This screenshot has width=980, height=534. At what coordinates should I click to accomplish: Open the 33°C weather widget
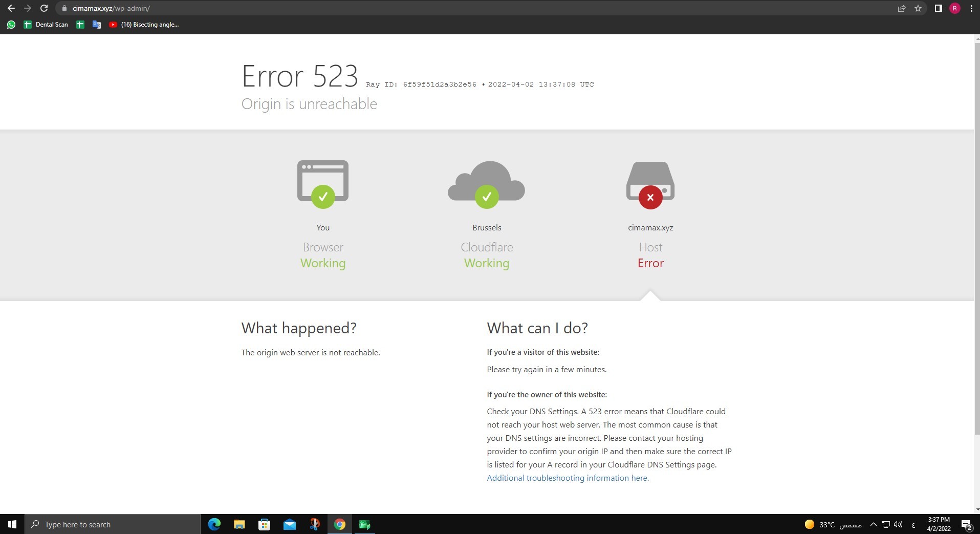pos(833,524)
